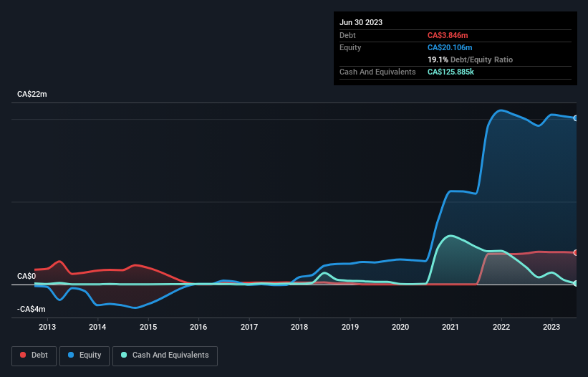Click the 2022 x-axis label
This screenshot has height=377, width=588.
click(x=501, y=327)
